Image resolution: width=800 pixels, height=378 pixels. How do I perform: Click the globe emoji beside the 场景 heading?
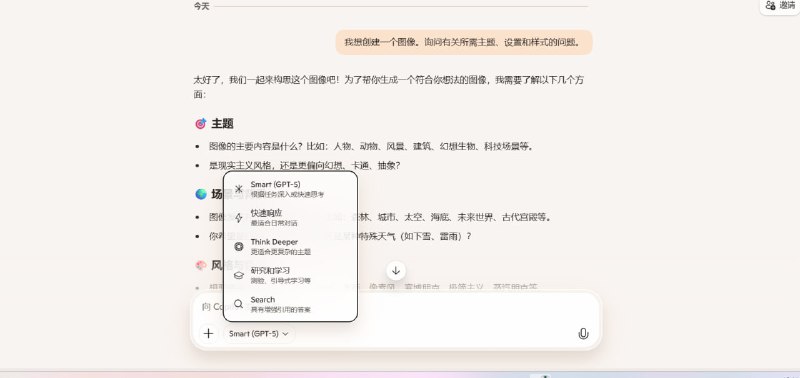[x=201, y=194]
